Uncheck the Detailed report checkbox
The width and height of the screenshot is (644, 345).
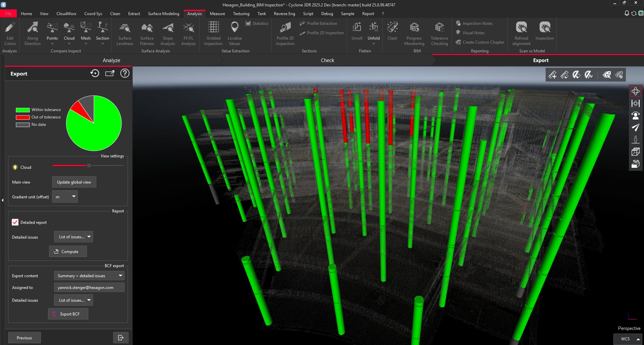click(x=15, y=222)
